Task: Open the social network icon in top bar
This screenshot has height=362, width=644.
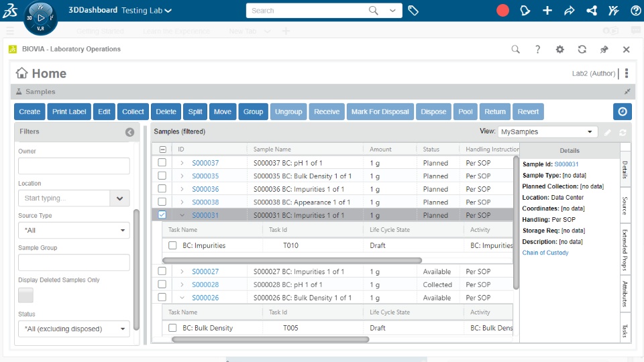Action: click(592, 11)
